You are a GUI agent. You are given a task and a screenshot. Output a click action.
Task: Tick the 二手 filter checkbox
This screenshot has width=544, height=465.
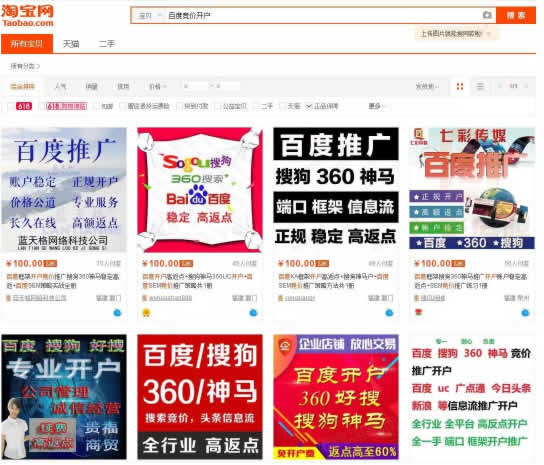point(257,106)
